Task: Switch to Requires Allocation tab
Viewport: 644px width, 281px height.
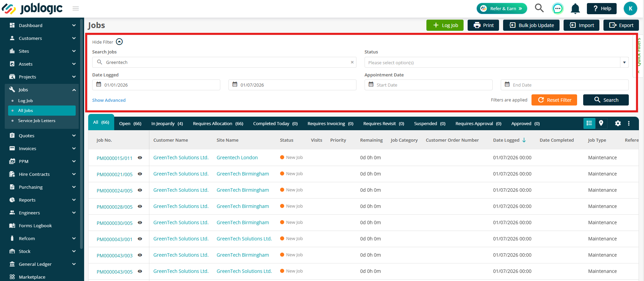Action: point(218,124)
